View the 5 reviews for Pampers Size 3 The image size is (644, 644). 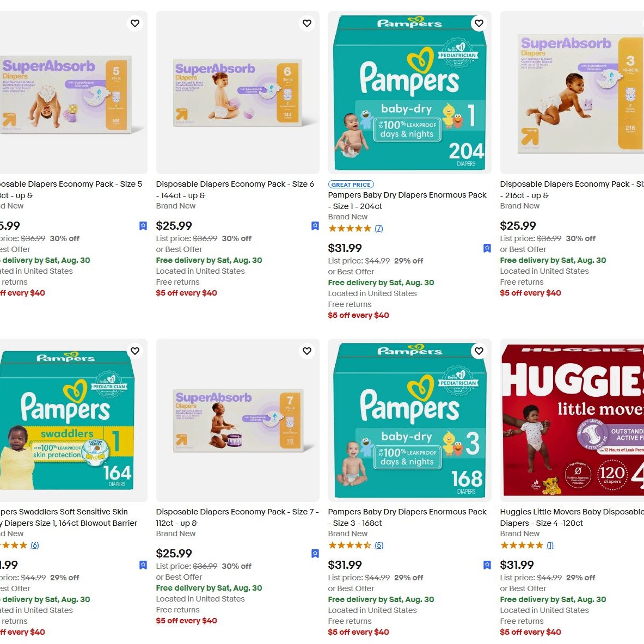pos(379,545)
